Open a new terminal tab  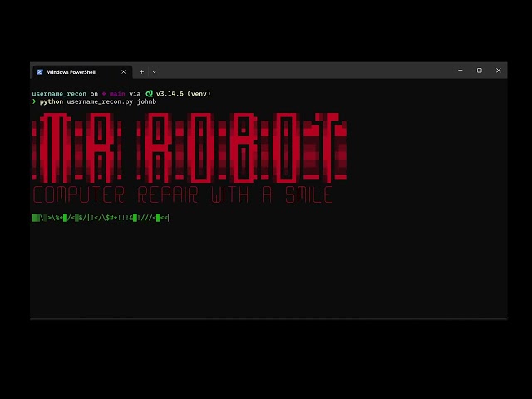[x=141, y=72]
